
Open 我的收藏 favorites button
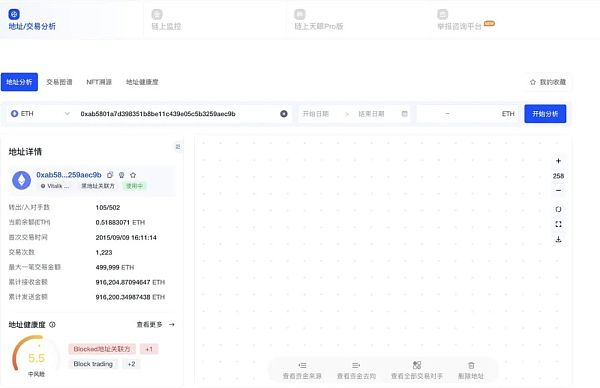click(x=548, y=82)
